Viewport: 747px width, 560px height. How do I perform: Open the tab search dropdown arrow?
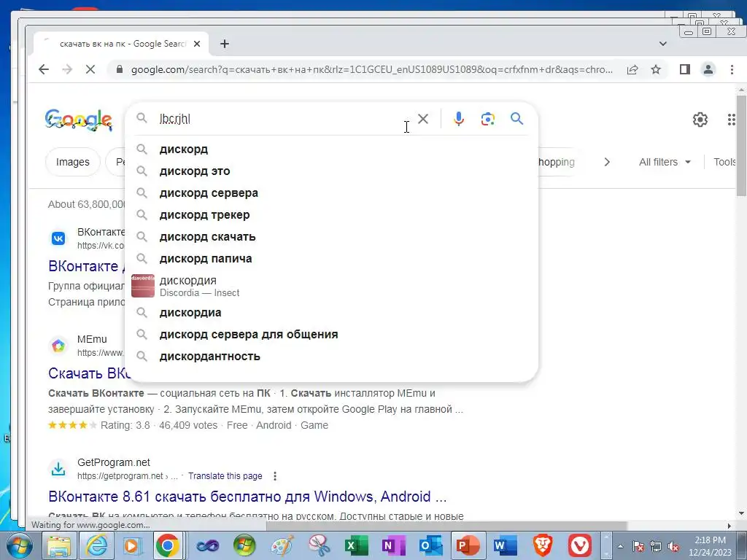(x=662, y=44)
